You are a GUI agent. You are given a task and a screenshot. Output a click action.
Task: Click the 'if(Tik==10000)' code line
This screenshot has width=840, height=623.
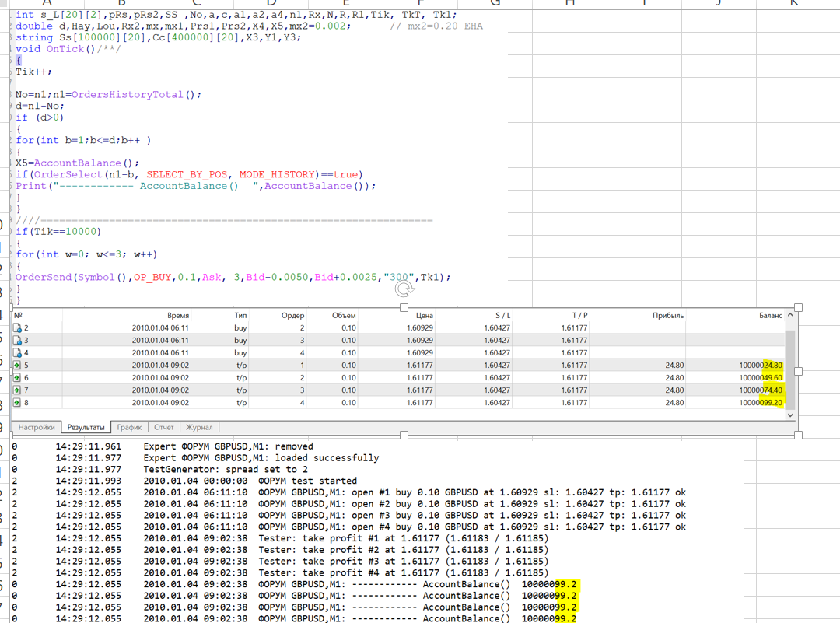58,232
